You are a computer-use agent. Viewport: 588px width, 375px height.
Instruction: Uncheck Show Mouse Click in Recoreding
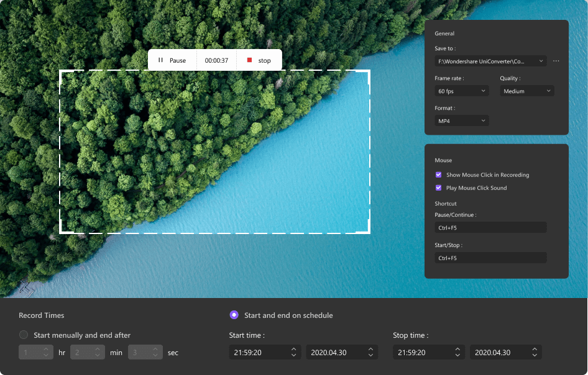[x=438, y=174]
